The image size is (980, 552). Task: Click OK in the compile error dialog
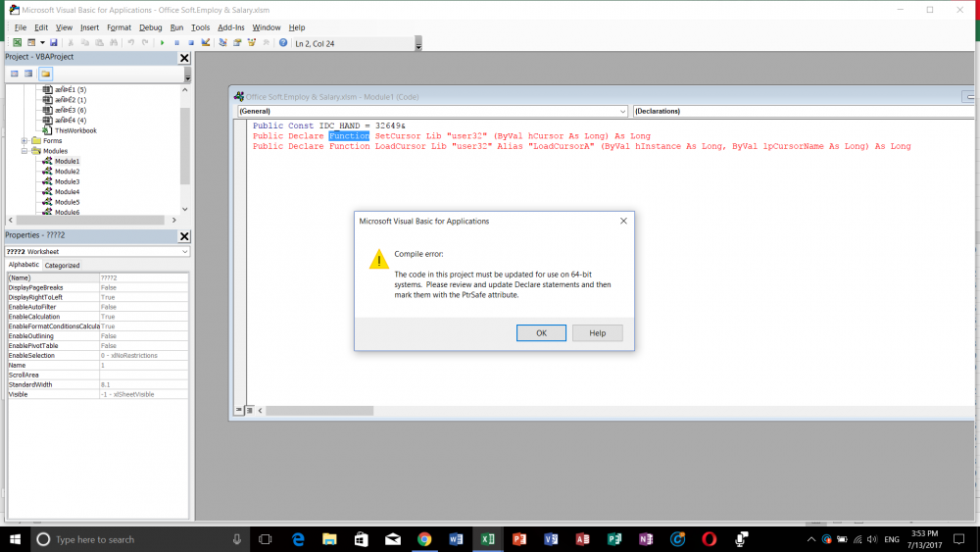[x=541, y=333]
